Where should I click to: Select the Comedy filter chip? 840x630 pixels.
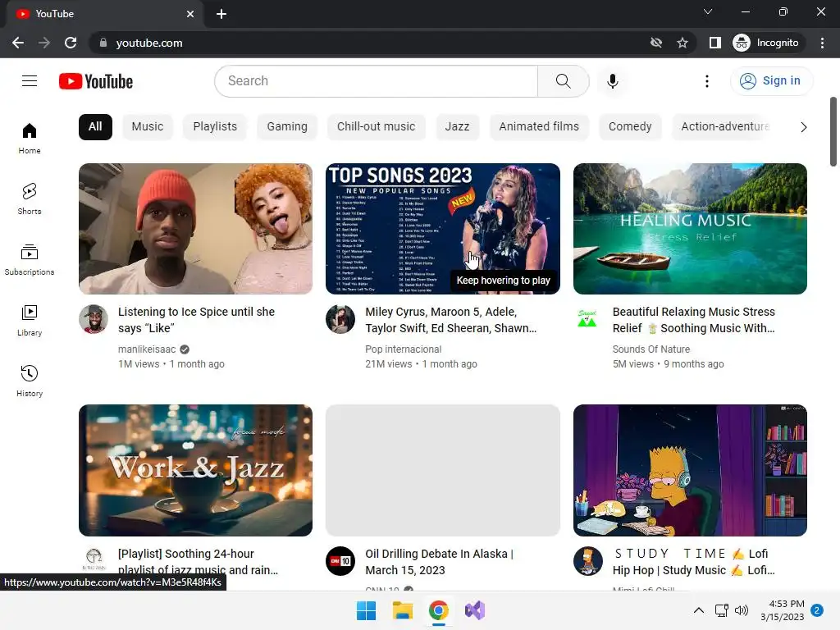tap(630, 127)
